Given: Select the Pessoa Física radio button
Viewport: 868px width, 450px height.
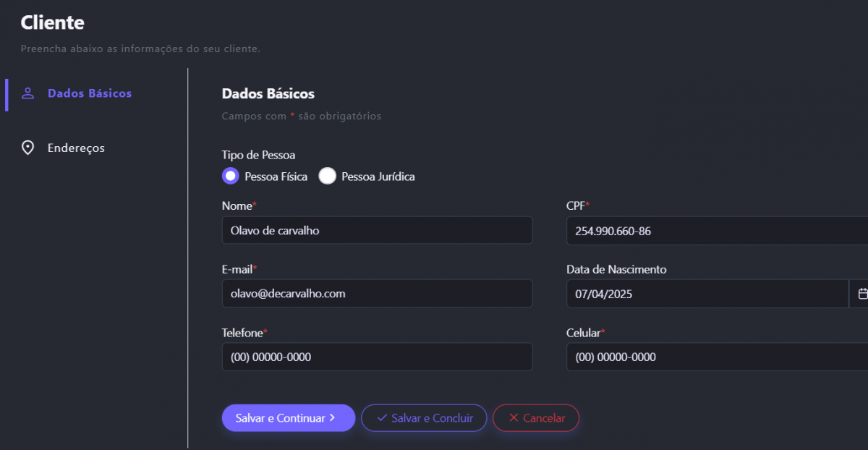Looking at the screenshot, I should point(231,176).
